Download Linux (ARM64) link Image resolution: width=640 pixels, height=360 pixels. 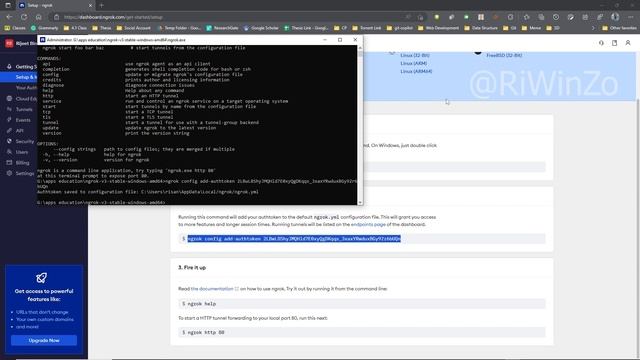[416, 71]
